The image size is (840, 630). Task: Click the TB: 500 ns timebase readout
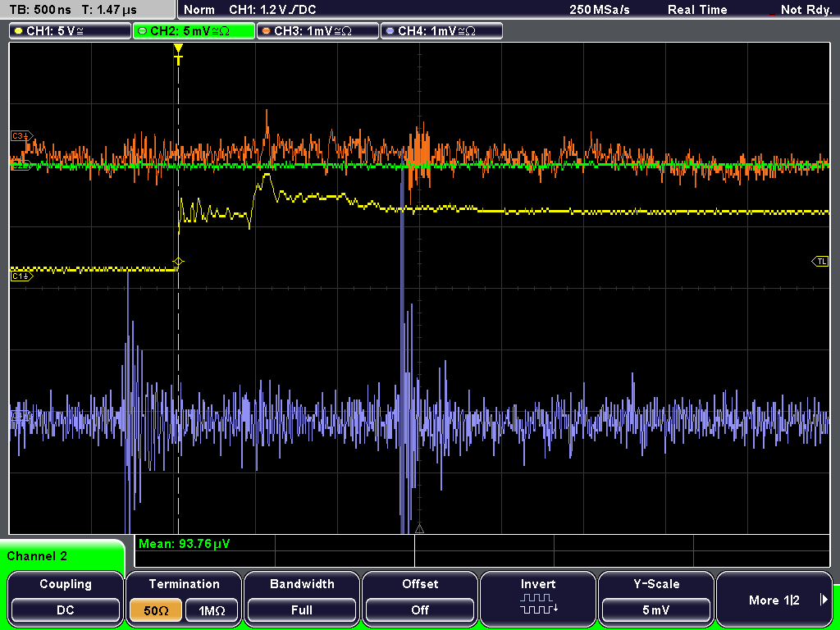[40, 10]
